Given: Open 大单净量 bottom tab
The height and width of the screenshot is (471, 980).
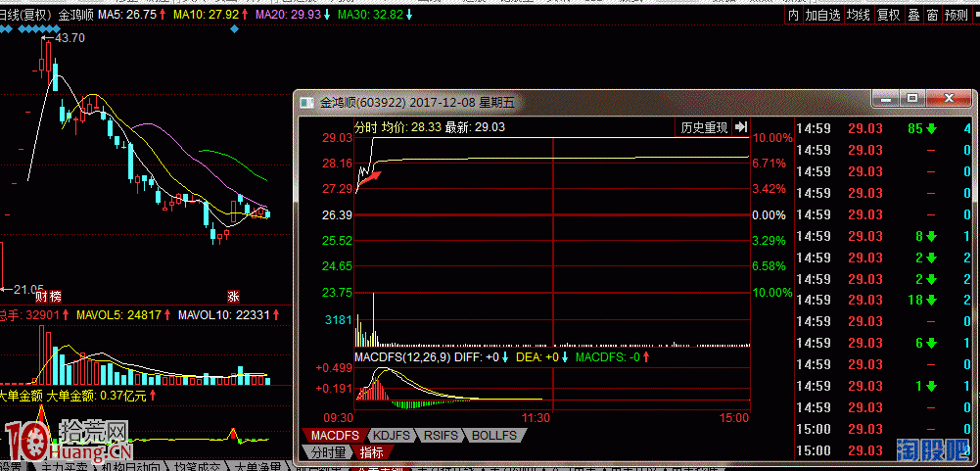Looking at the screenshot, I should point(258,467).
